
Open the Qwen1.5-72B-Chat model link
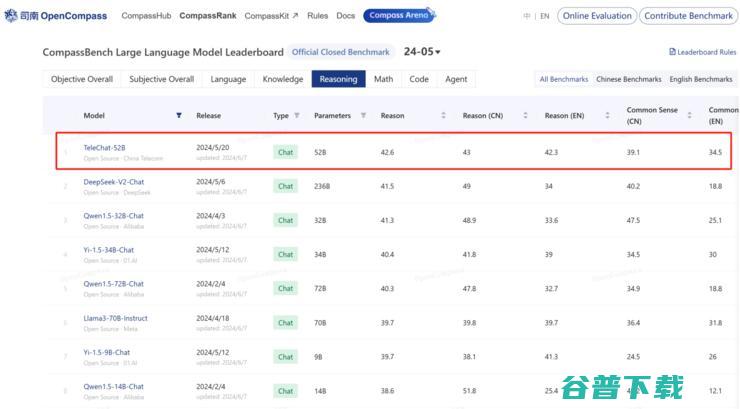tap(113, 284)
